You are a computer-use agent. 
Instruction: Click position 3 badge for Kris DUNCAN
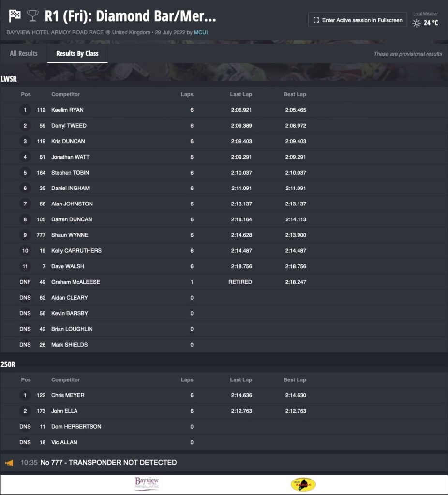pyautogui.click(x=25, y=141)
